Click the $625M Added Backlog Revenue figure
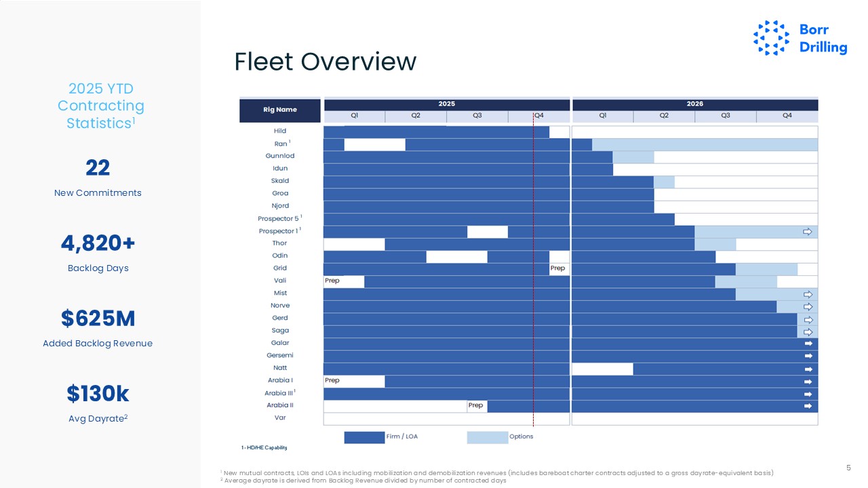Image resolution: width=868 pixels, height=488 pixels. click(98, 319)
